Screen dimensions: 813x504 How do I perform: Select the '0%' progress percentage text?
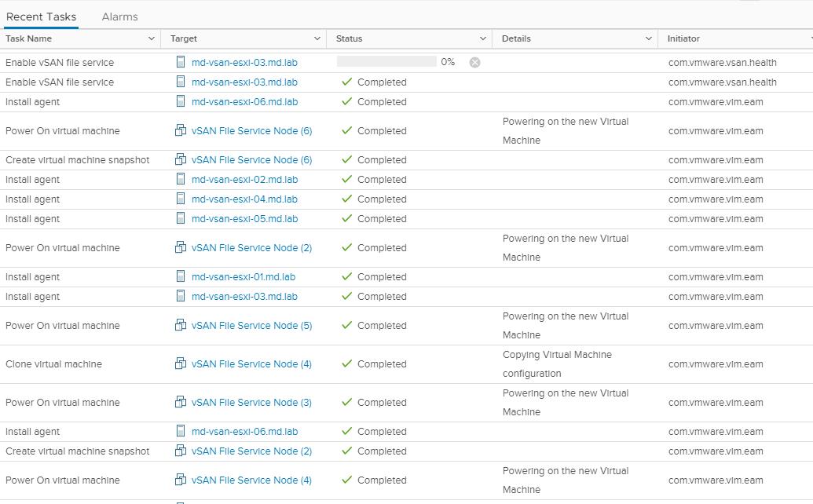coord(448,62)
